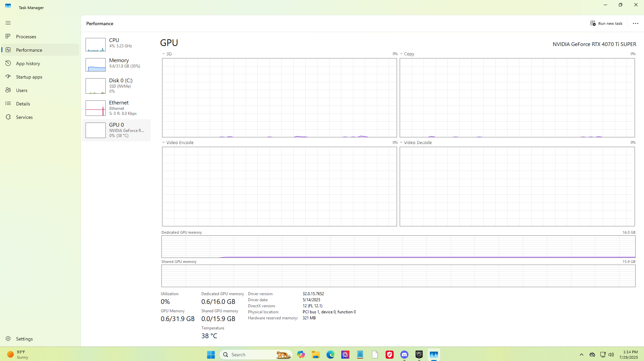Toggle the hamburger navigation menu
This screenshot has height=361, width=644.
pos(8,23)
